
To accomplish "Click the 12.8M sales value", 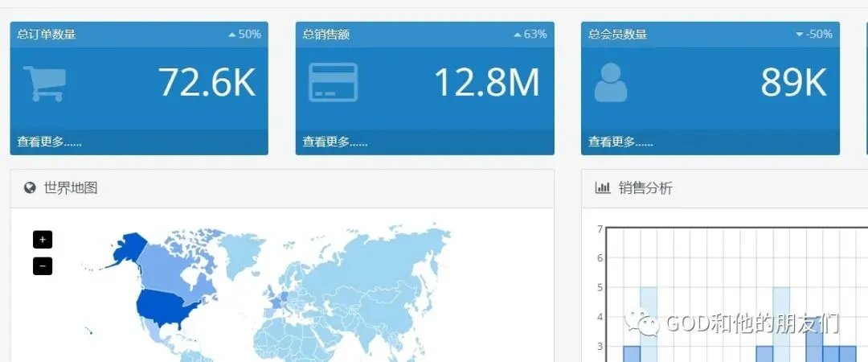I will coord(486,83).
